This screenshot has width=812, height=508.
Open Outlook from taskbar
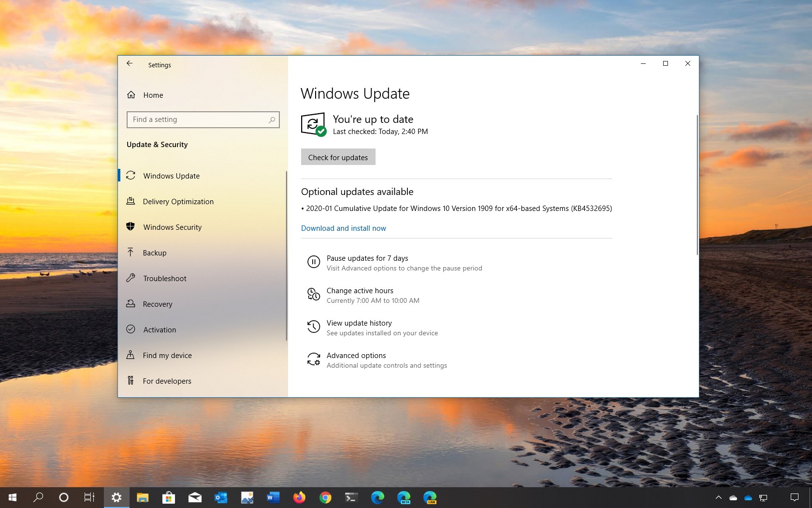(x=221, y=497)
